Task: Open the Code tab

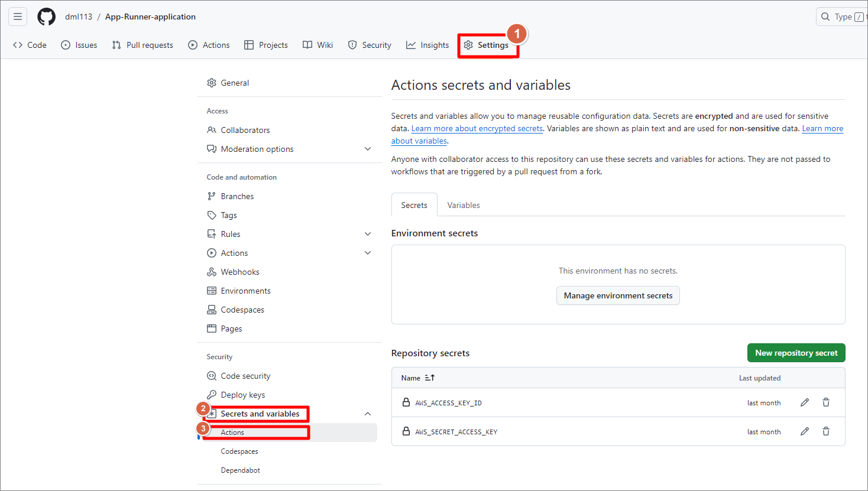Action: 30,45
